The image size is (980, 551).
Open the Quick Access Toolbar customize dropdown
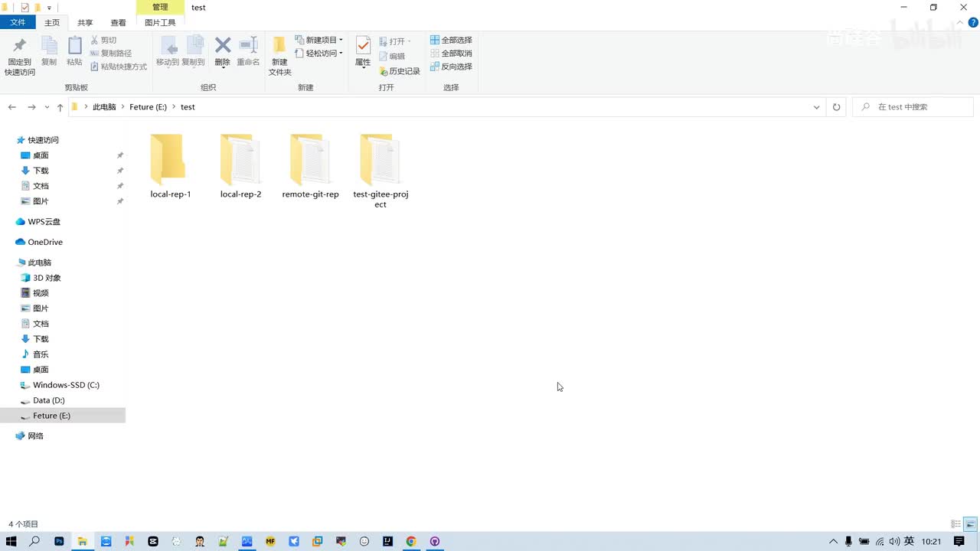(49, 8)
